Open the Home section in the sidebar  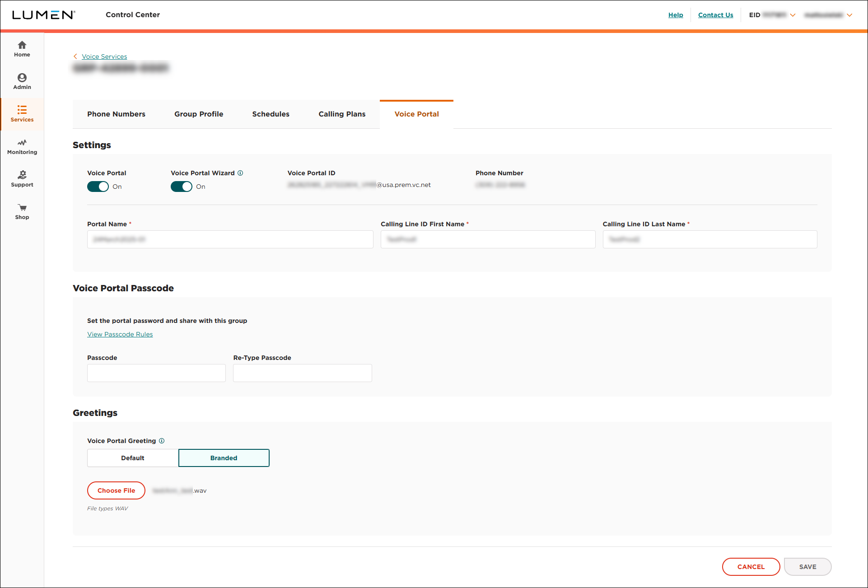pos(22,49)
